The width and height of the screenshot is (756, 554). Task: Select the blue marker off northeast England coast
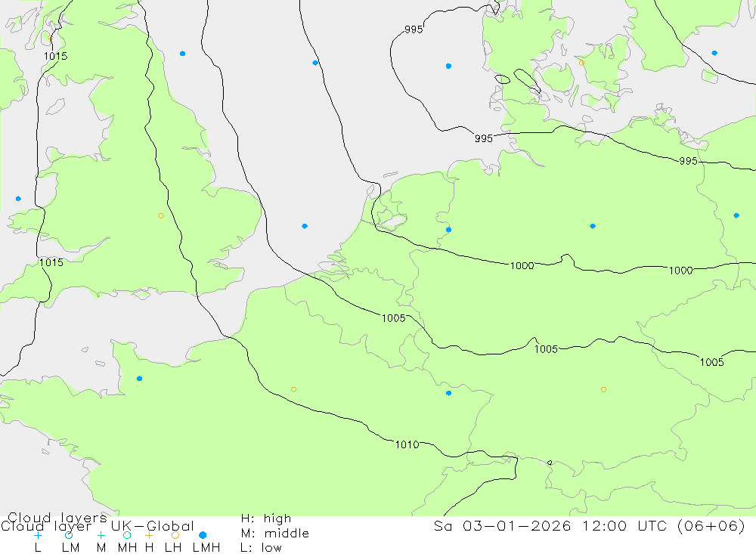point(182,54)
